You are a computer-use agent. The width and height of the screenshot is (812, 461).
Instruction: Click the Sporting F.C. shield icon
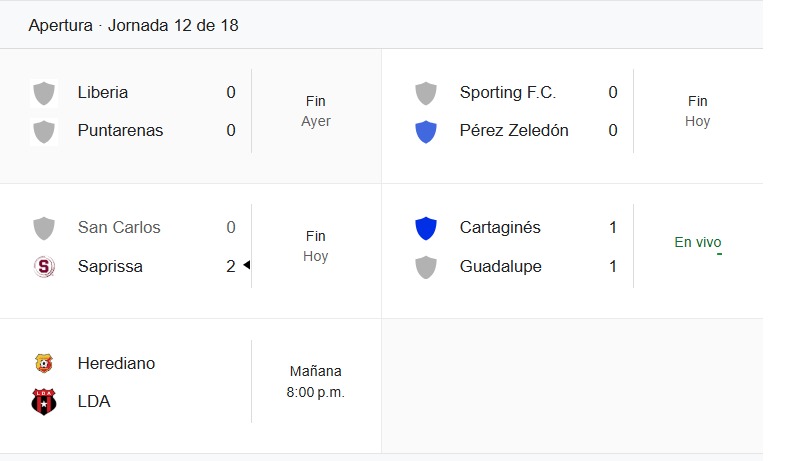click(426, 93)
